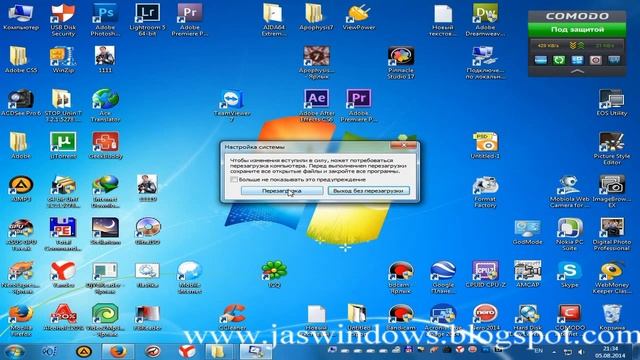Open USB Disk Security shortcut
The height and width of the screenshot is (360, 640).
tap(63, 20)
